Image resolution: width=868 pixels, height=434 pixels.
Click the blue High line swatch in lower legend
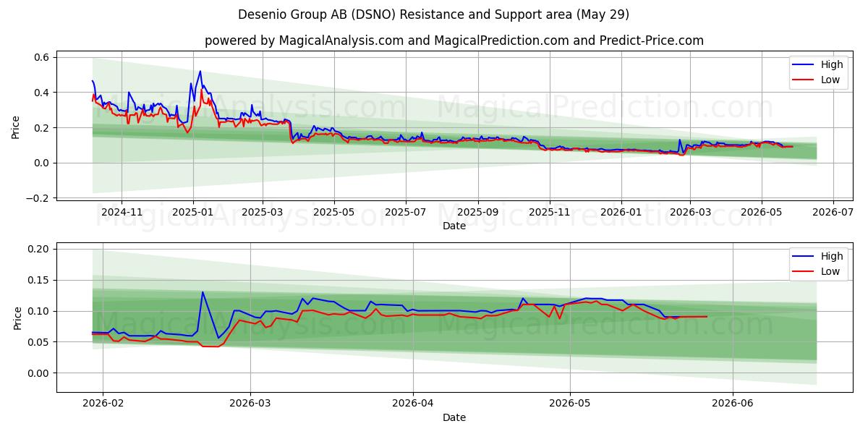coord(803,256)
